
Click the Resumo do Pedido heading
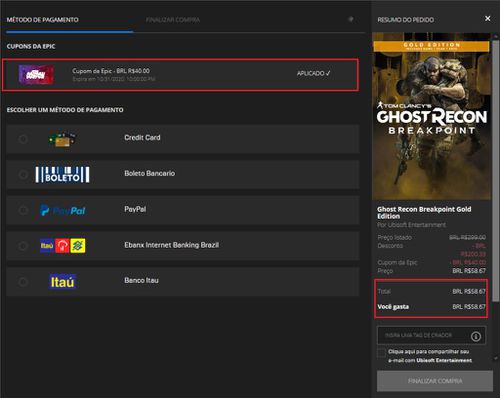pos(406,20)
